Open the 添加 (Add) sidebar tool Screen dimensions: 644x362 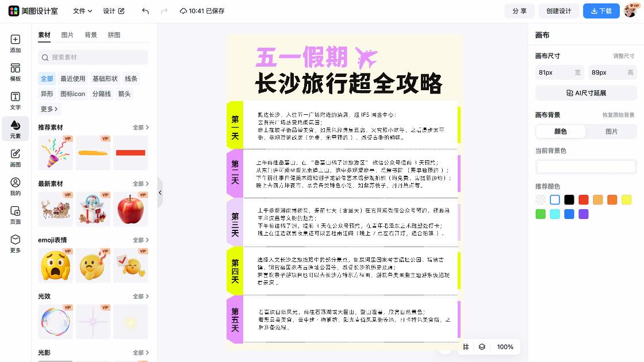point(15,44)
